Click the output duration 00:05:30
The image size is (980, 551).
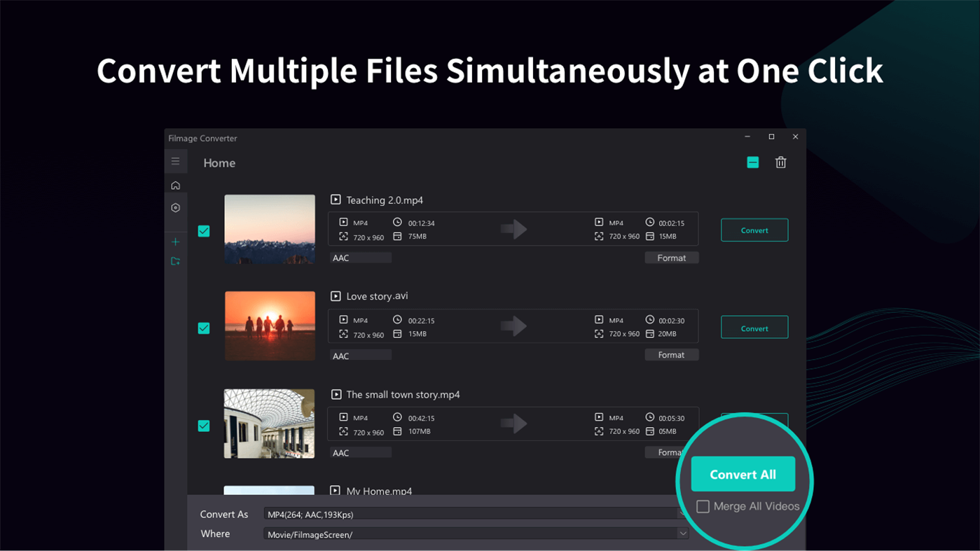671,418
